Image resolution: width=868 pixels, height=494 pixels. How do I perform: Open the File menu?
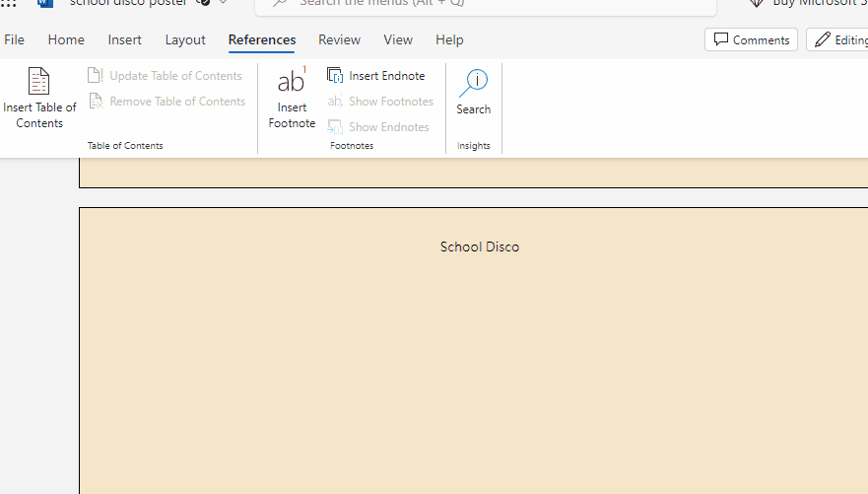pos(15,40)
